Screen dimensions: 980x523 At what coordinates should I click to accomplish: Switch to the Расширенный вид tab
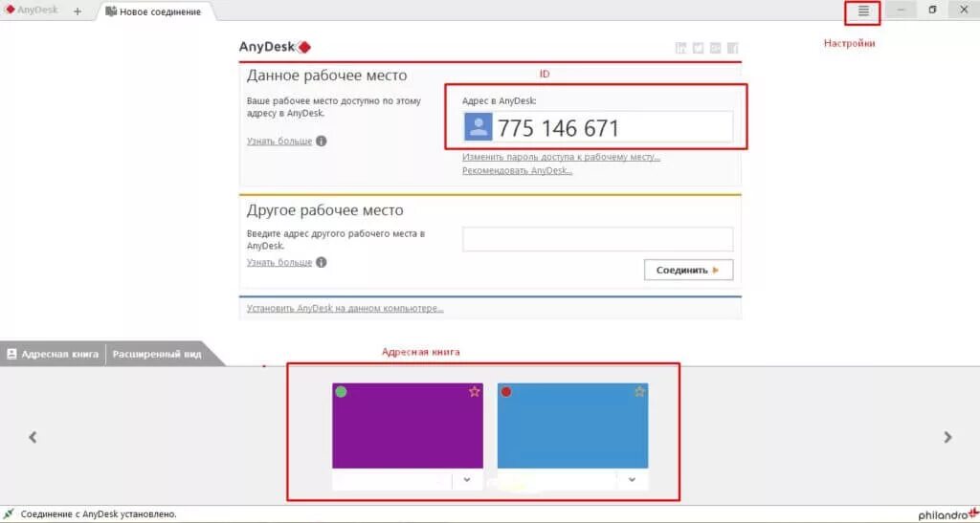tap(157, 354)
